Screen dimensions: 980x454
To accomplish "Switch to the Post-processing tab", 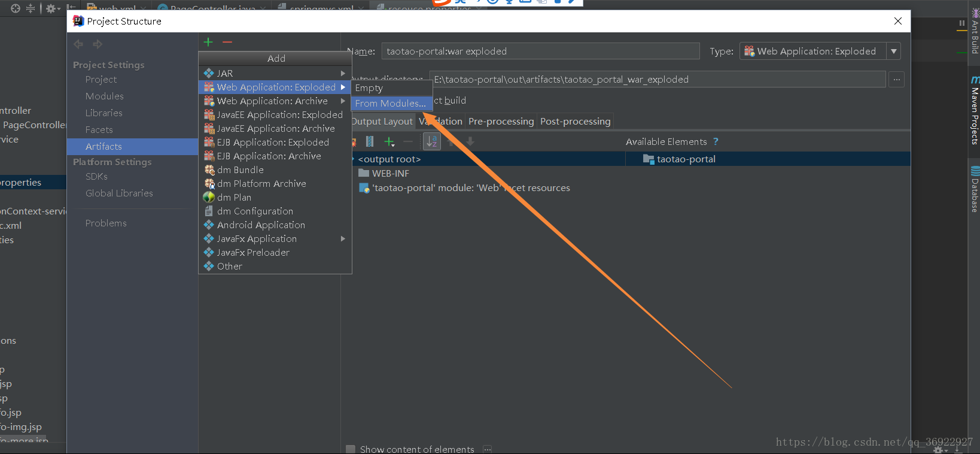I will [x=576, y=121].
